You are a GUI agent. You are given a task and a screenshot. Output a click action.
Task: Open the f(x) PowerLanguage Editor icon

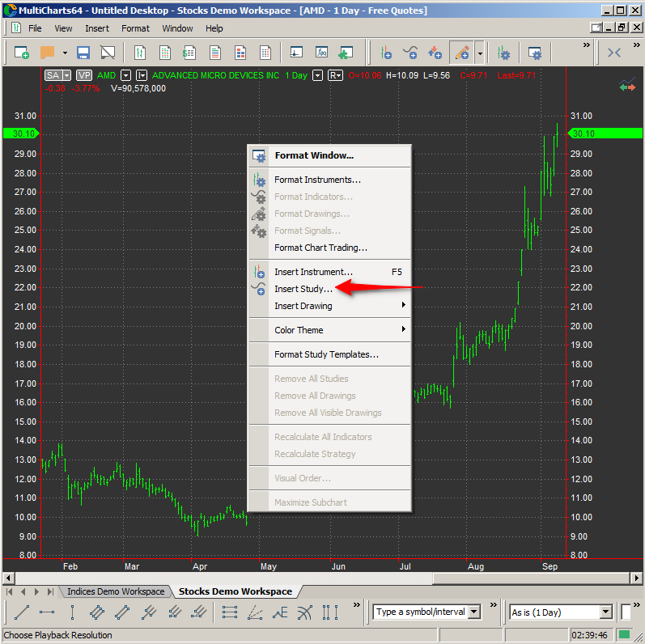click(x=321, y=53)
